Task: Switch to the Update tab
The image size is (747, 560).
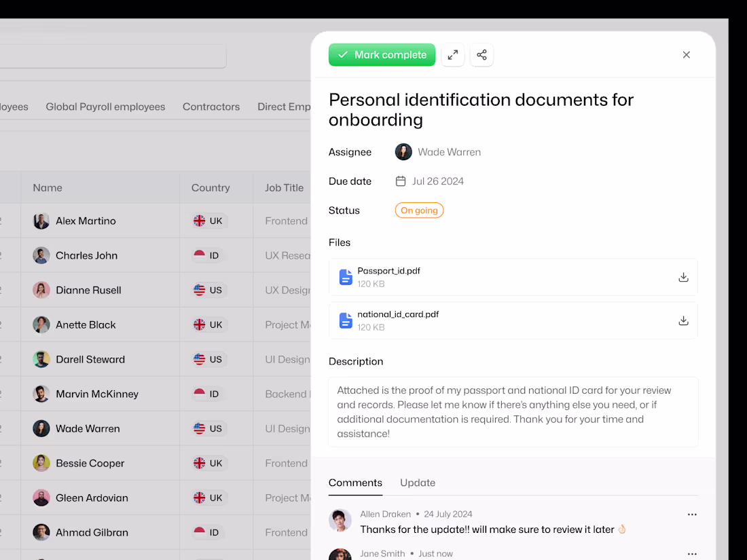Action: 417,483
